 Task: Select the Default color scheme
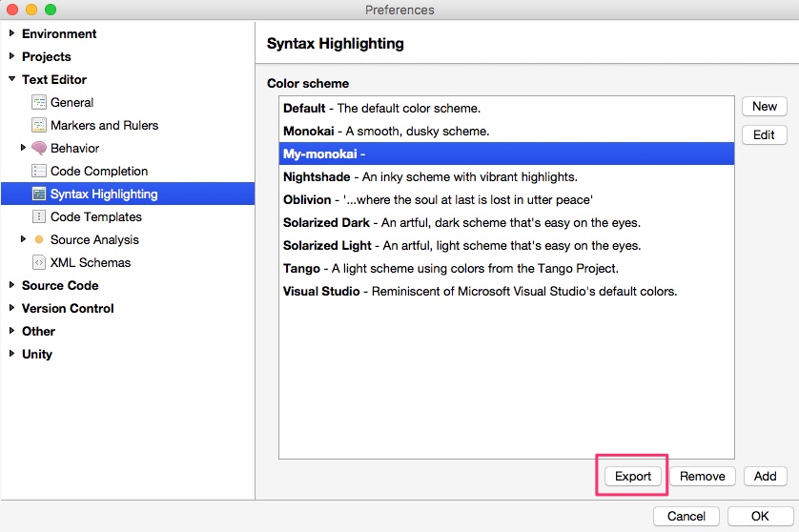click(x=506, y=108)
